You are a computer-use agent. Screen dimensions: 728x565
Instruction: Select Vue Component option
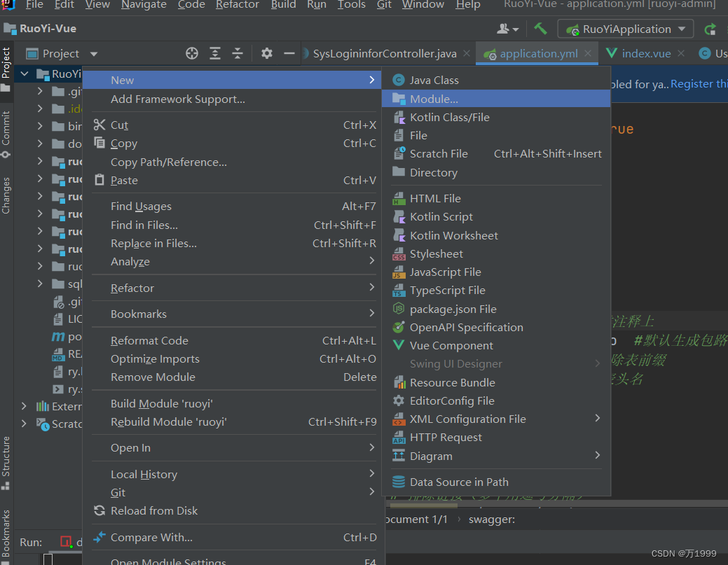coord(496,346)
